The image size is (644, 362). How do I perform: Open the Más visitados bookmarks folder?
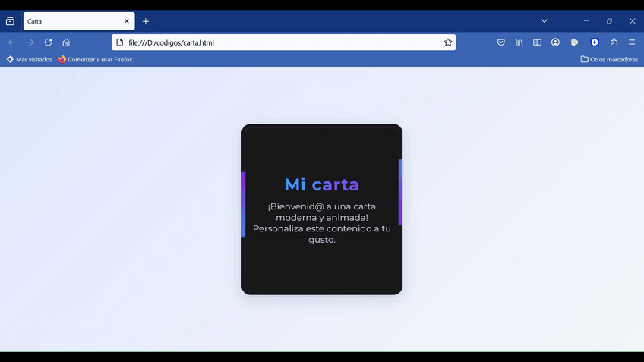click(30, 59)
